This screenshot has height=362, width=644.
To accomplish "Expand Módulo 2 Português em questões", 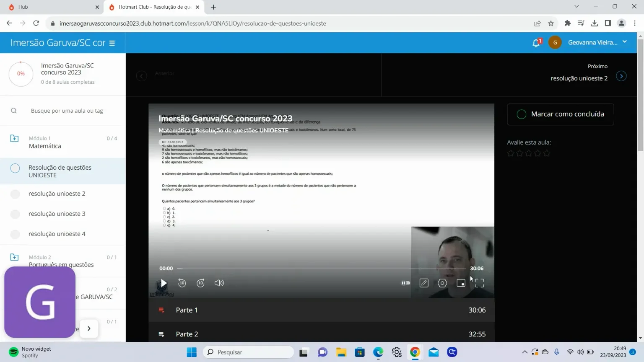I will pos(63,261).
